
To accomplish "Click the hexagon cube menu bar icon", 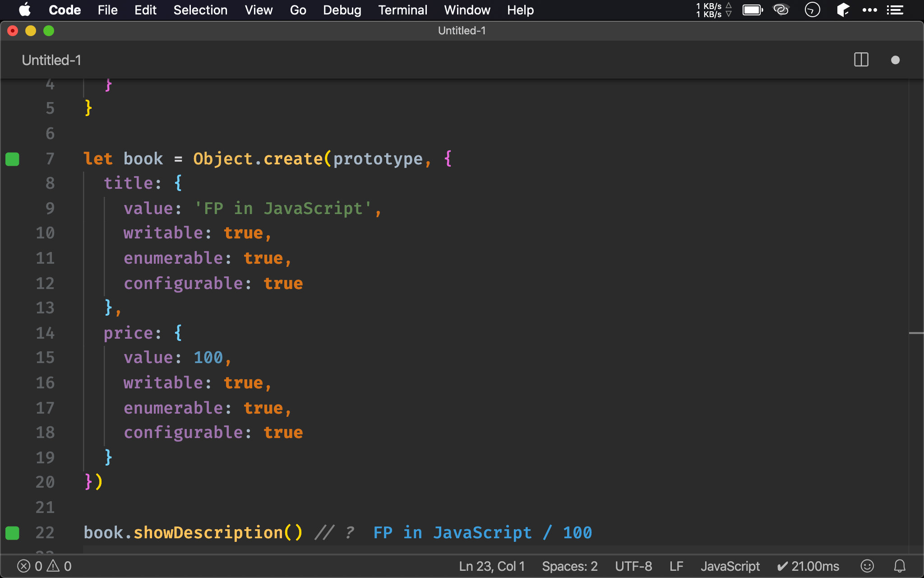I will 842,10.
